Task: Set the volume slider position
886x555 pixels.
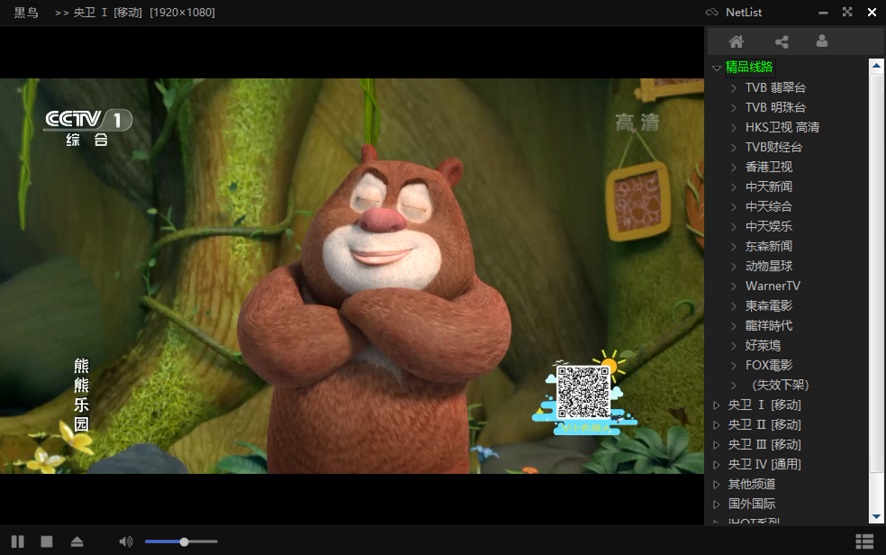Action: tap(181, 541)
